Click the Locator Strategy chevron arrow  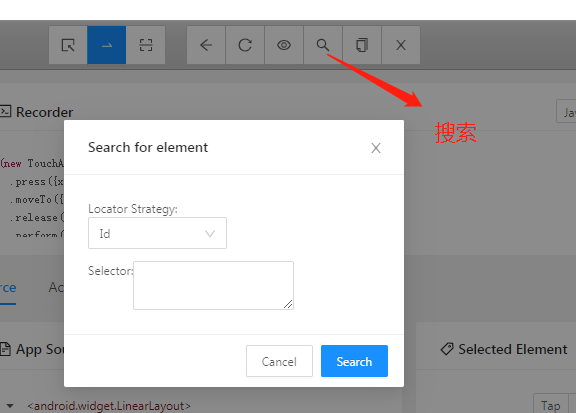click(210, 233)
